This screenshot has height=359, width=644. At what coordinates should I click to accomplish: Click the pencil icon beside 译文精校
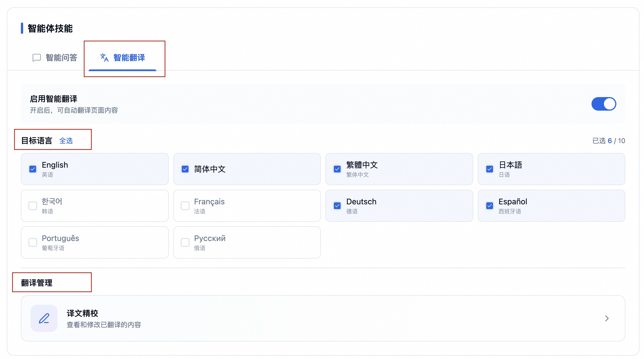click(44, 318)
